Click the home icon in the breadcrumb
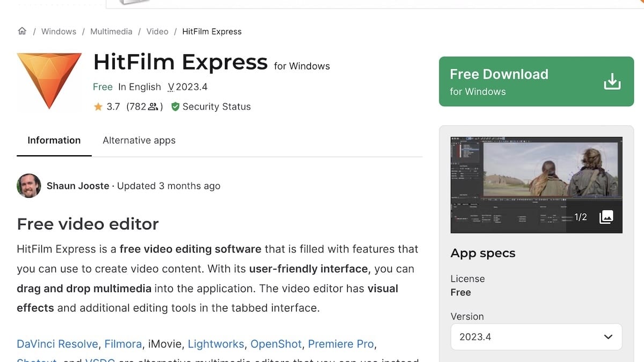Screen dimensions: 644x362 (22, 31)
